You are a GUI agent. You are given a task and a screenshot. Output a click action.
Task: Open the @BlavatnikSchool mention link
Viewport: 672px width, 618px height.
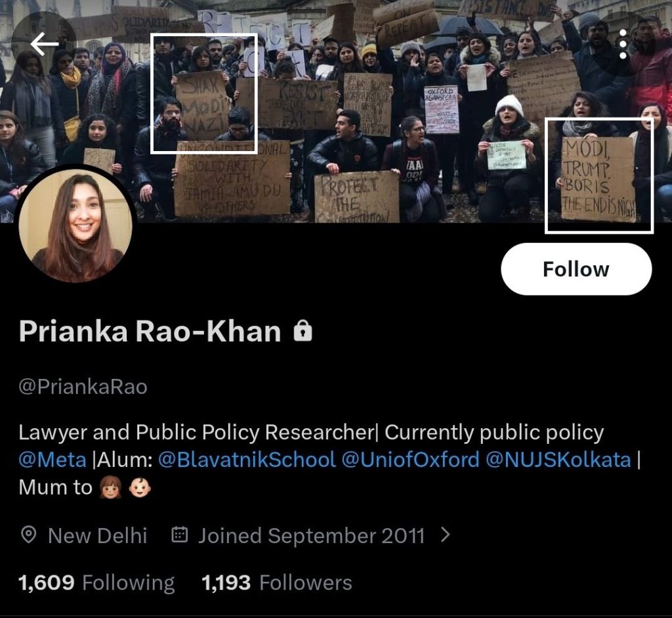coord(247,460)
